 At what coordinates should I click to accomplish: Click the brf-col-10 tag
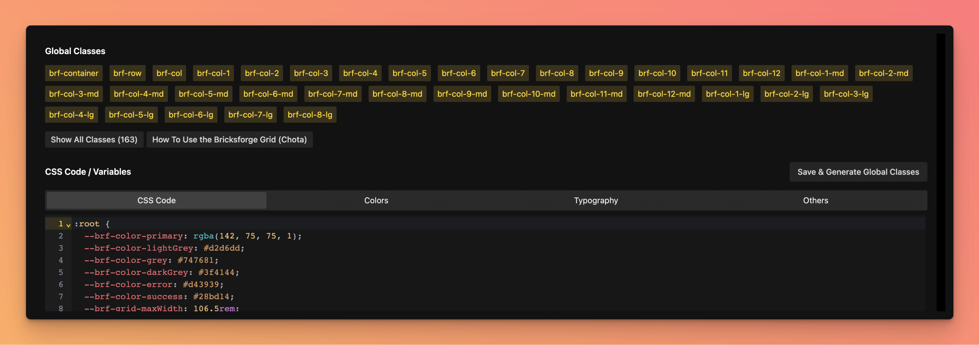pos(657,73)
